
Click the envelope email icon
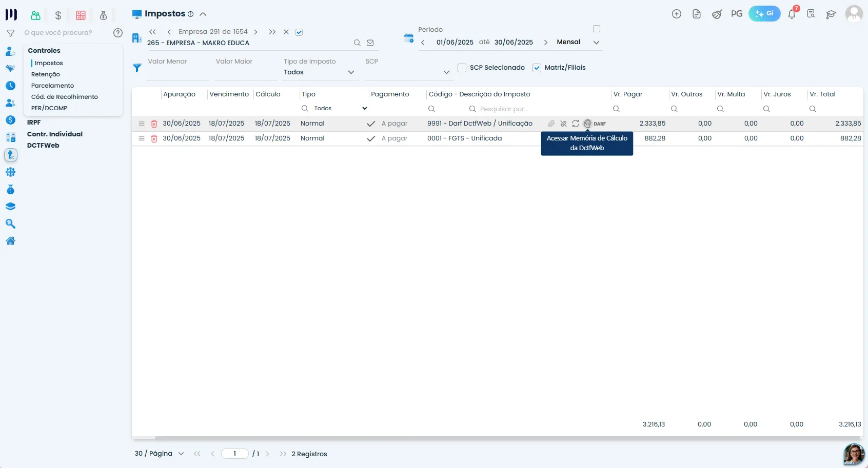point(370,43)
